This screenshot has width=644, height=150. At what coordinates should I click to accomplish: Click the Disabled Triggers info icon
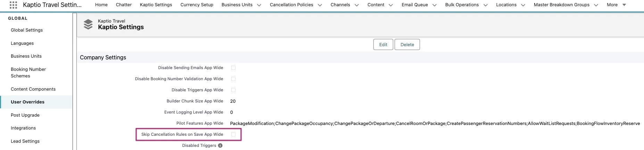coord(220,145)
